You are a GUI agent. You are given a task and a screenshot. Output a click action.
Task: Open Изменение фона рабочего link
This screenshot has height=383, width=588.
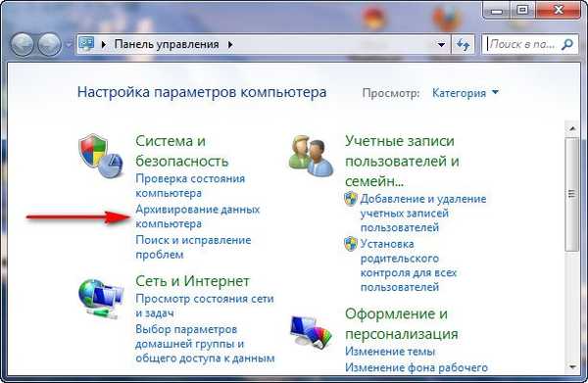pos(416,367)
